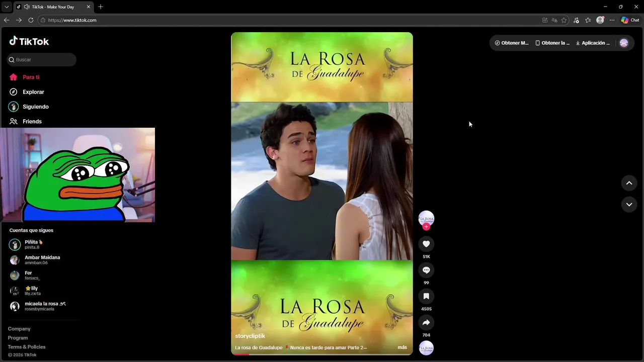Image resolution: width=644 pixels, height=362 pixels.
Task: Expand the Program footer section
Action: [x=18, y=338]
